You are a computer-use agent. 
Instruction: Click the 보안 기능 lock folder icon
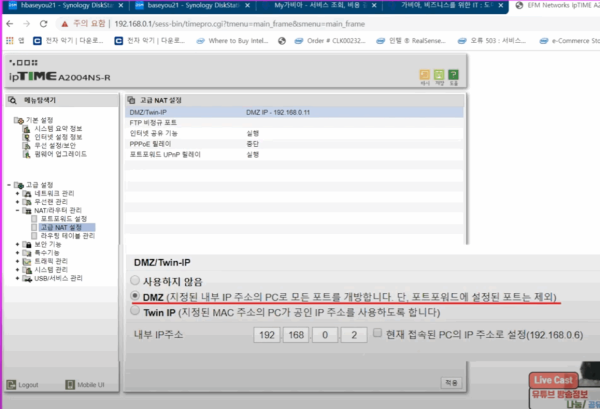pos(27,244)
